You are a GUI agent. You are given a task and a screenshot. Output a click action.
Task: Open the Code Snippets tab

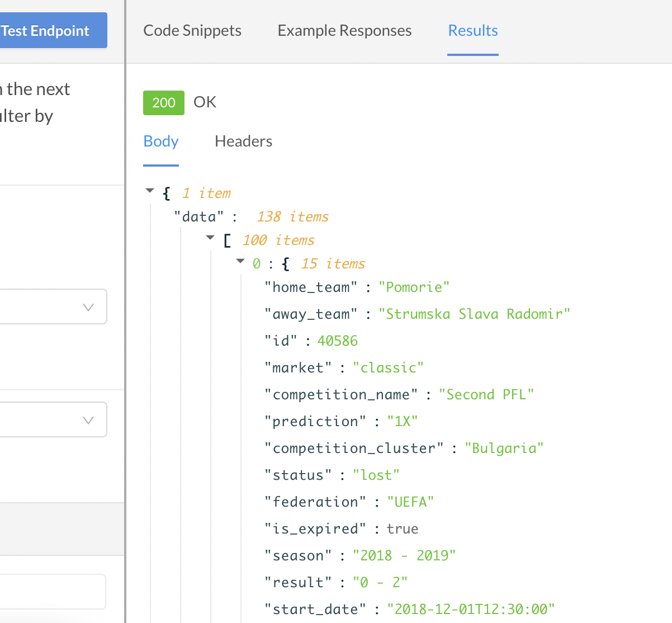[x=192, y=31]
